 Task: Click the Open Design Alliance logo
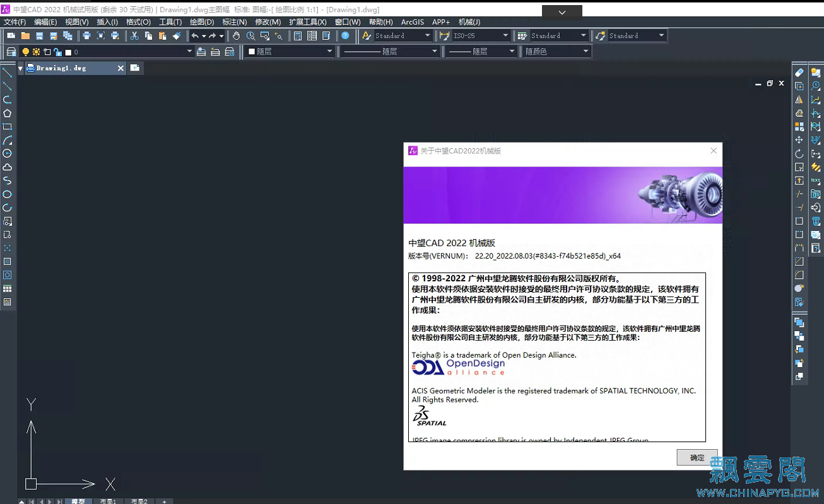(458, 367)
